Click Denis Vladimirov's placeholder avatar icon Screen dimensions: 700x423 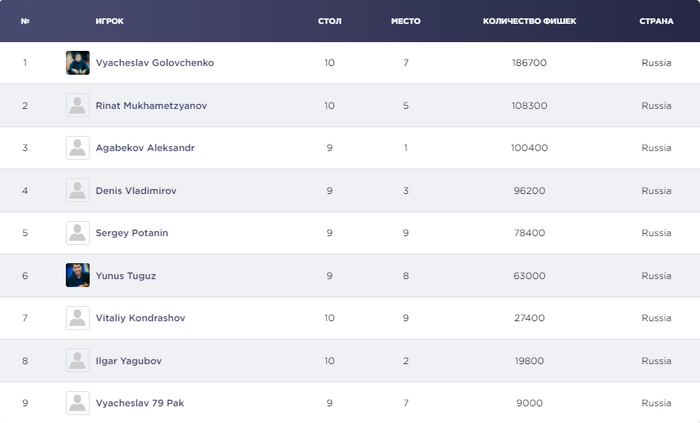click(x=78, y=190)
